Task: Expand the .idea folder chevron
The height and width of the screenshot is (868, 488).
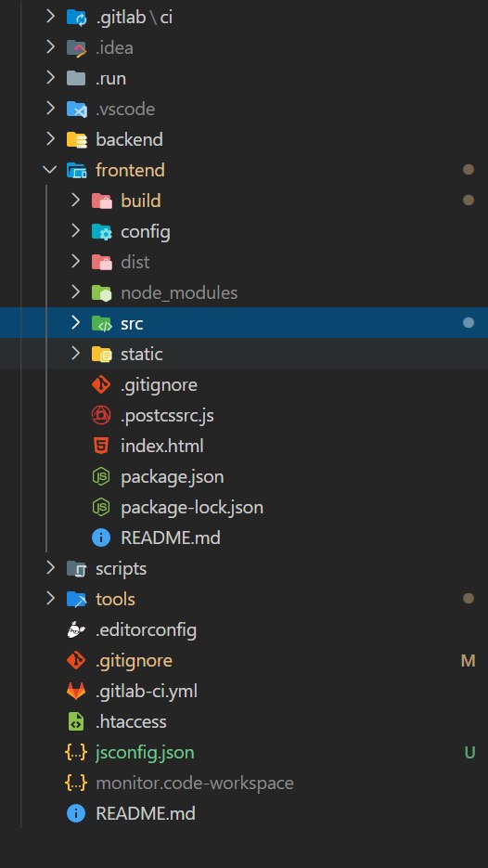Action: pyautogui.click(x=50, y=46)
